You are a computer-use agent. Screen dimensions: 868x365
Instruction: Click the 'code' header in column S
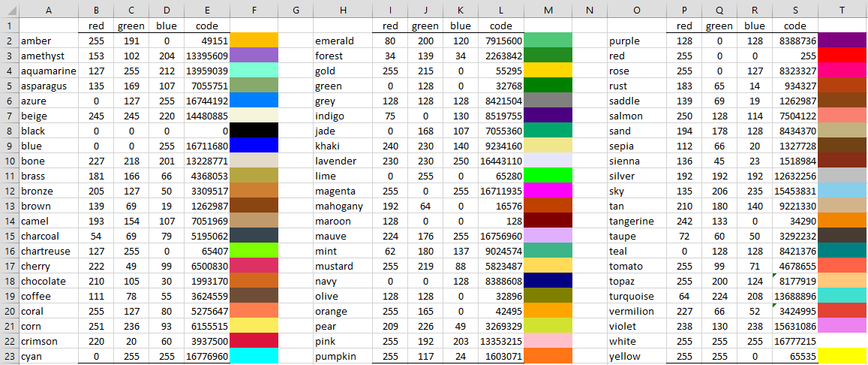click(x=795, y=26)
